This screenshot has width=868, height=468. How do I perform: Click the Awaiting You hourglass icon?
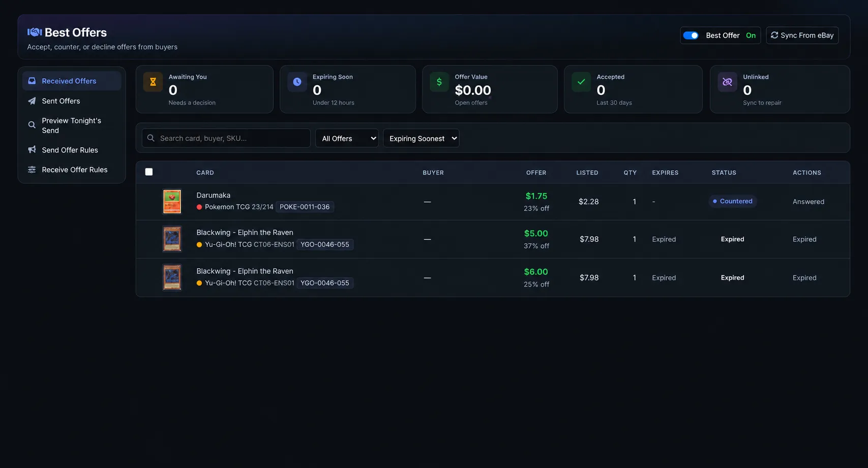click(153, 82)
